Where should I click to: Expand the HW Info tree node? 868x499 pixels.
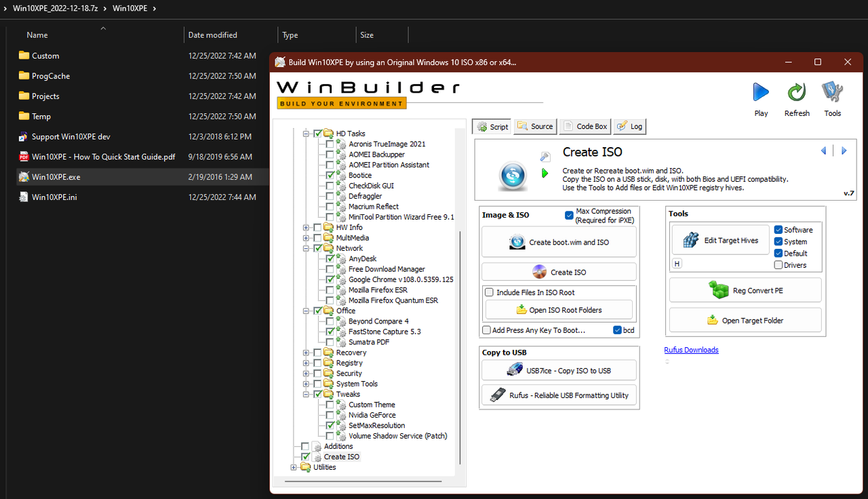click(306, 227)
